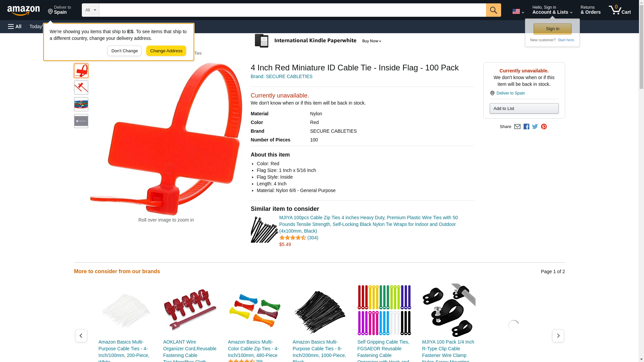Expand the search category All dropdown
Image resolution: width=644 pixels, height=362 pixels.
(x=91, y=10)
